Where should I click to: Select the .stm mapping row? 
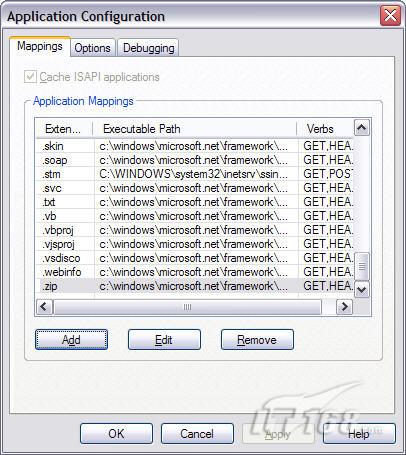point(195,174)
